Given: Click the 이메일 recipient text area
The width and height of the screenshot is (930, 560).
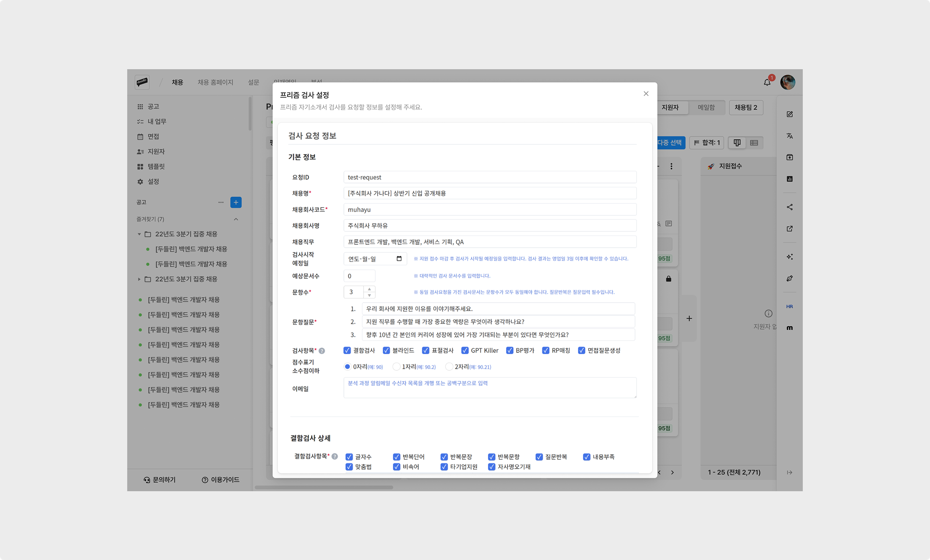Looking at the screenshot, I should click(490, 388).
